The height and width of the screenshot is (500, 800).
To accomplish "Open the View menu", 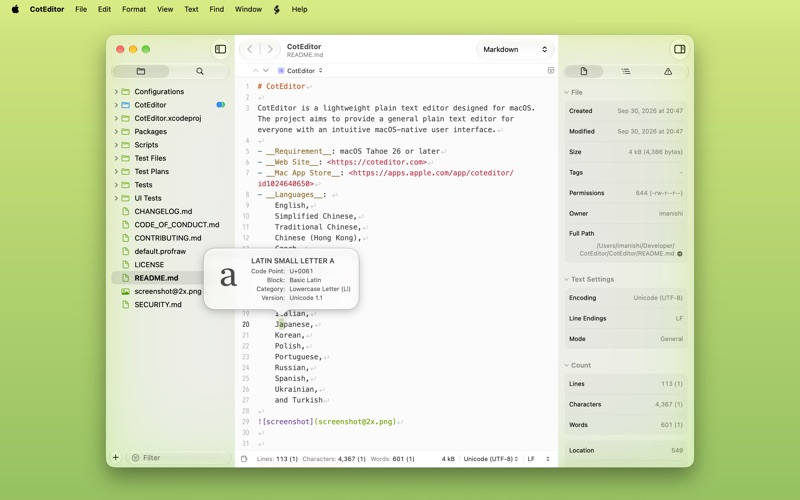I will (x=165, y=9).
